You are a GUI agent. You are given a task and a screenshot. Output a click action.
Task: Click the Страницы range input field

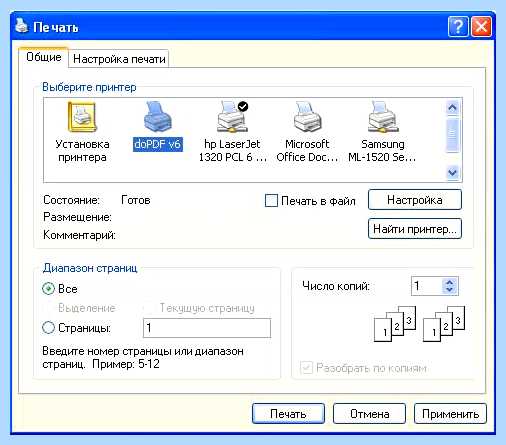(x=207, y=328)
